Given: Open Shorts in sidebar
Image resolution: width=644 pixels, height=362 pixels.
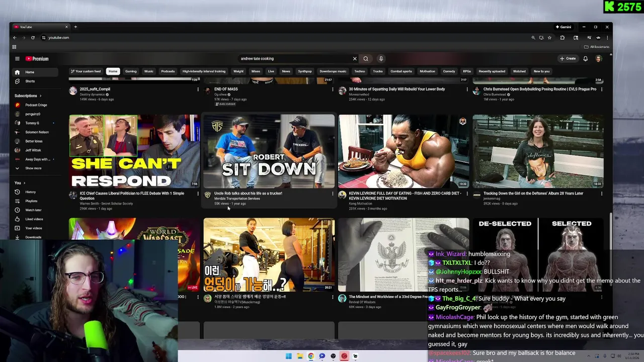Looking at the screenshot, I should pos(34,81).
